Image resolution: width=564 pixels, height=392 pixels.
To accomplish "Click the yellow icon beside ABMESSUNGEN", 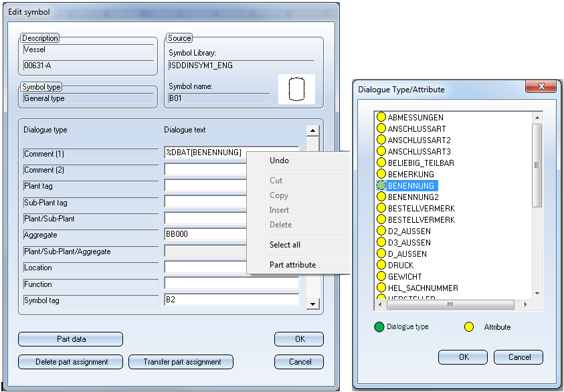I will pos(381,118).
